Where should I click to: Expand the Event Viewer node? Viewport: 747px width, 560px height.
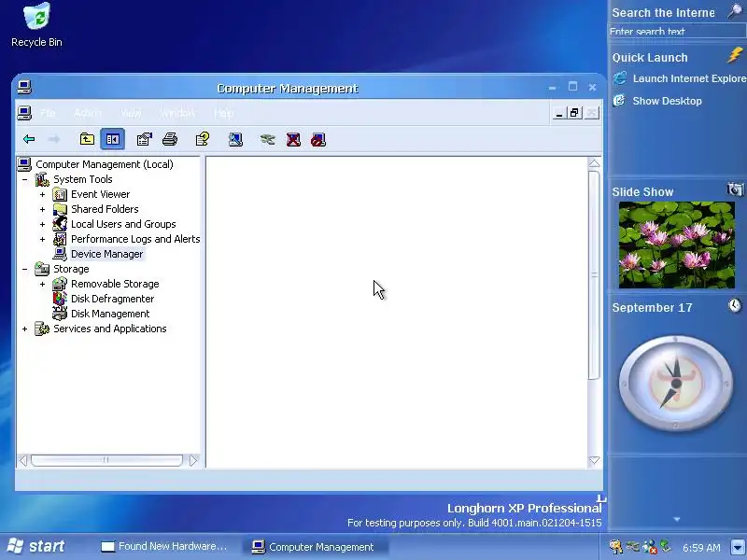tap(42, 194)
